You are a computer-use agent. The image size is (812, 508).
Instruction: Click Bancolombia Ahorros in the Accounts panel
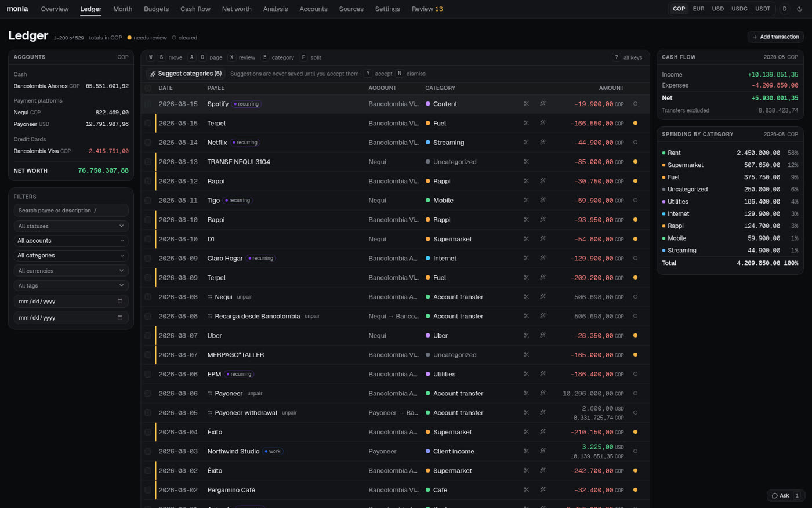pos(71,86)
